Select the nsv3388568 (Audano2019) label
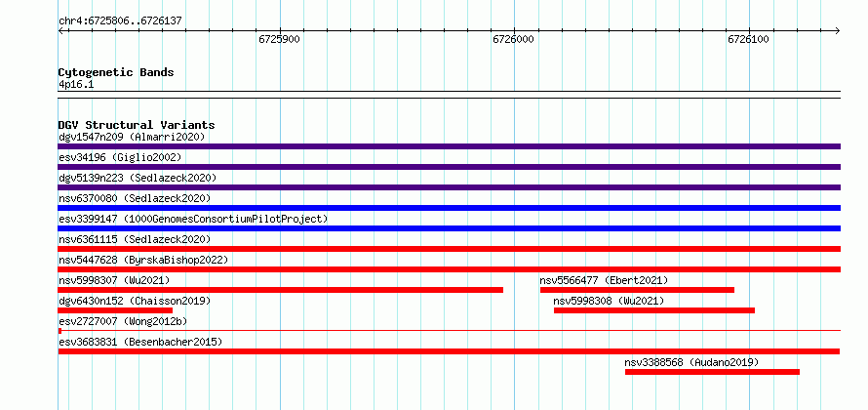Screen dimensions: 868x410 pos(692,362)
